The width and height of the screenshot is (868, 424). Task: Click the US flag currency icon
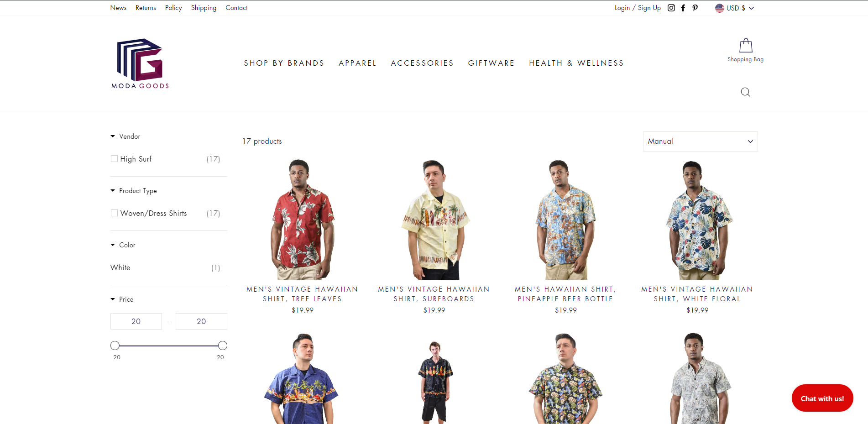coord(720,8)
